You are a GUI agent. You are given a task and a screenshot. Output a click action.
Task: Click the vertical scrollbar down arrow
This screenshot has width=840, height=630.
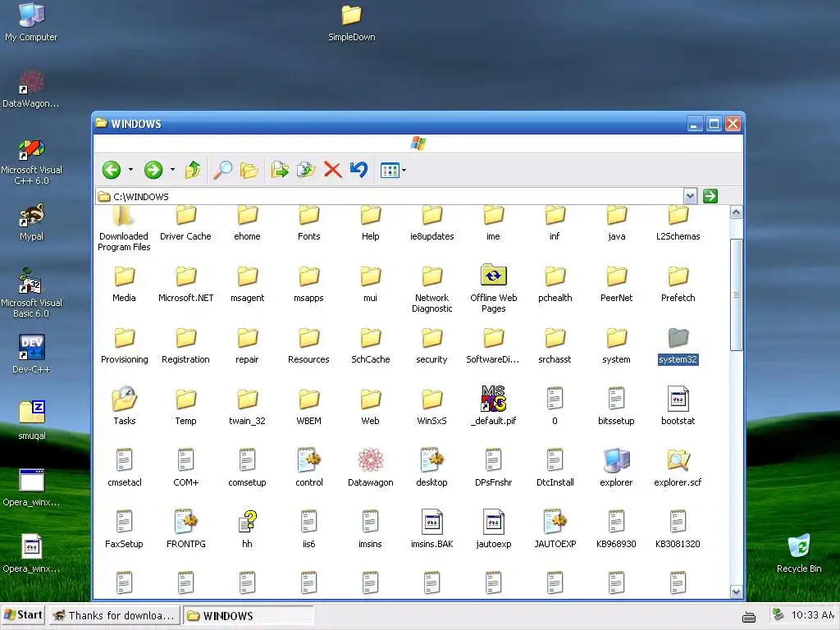point(736,592)
